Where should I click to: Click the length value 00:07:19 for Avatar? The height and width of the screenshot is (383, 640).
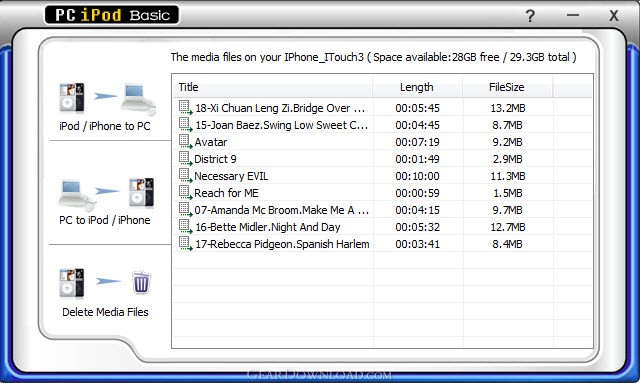click(417, 142)
